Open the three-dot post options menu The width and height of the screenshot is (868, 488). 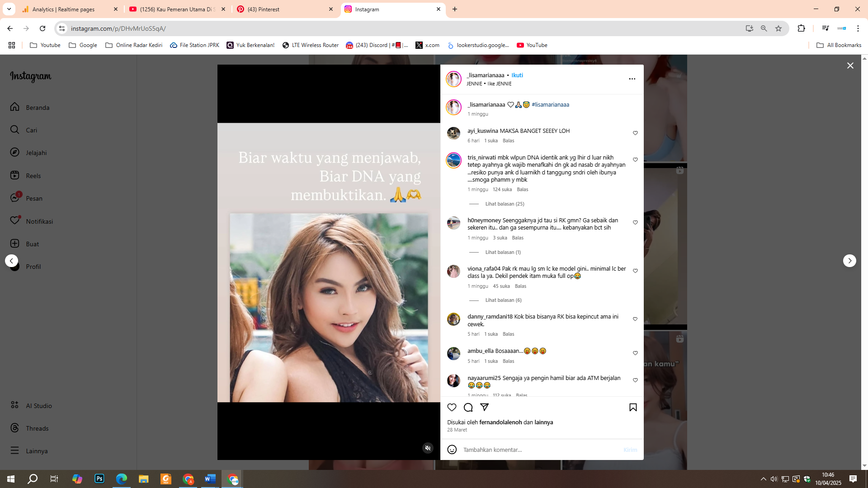point(632,79)
